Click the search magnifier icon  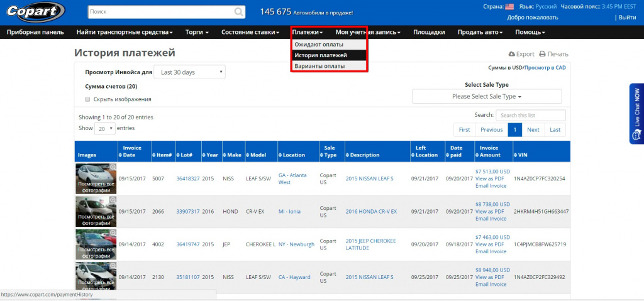point(238,13)
